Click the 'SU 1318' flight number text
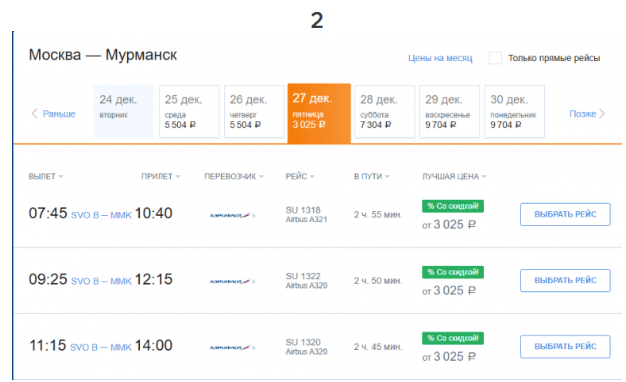The image size is (626, 382). [303, 210]
